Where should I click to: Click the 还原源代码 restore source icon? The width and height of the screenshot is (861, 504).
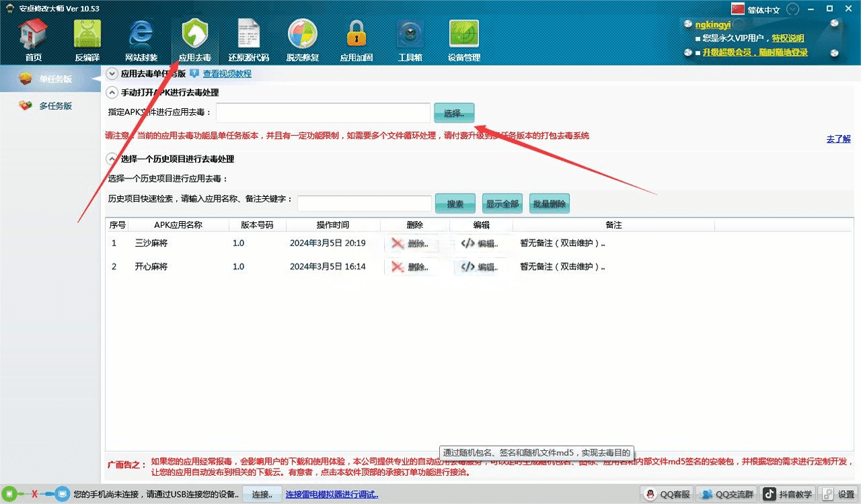tap(248, 40)
